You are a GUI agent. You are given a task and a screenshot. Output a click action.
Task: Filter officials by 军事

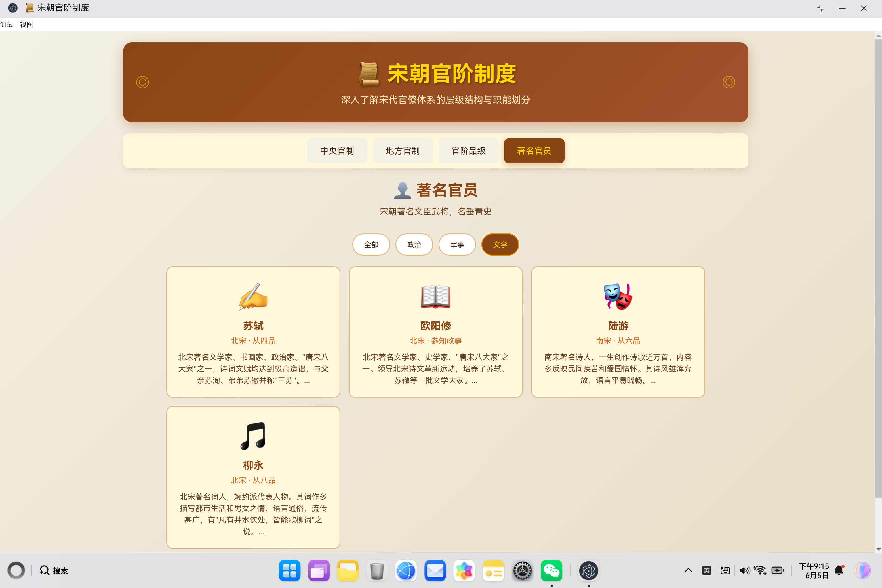tap(457, 245)
